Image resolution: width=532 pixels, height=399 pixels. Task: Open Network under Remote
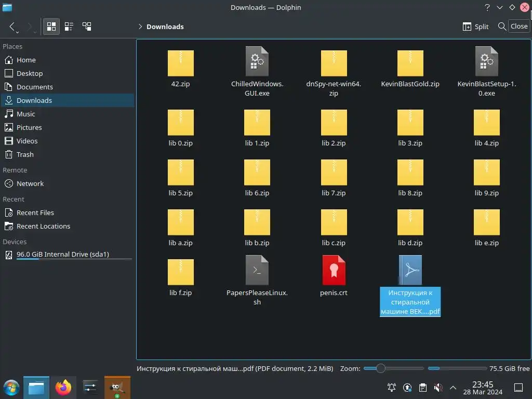(x=68, y=183)
